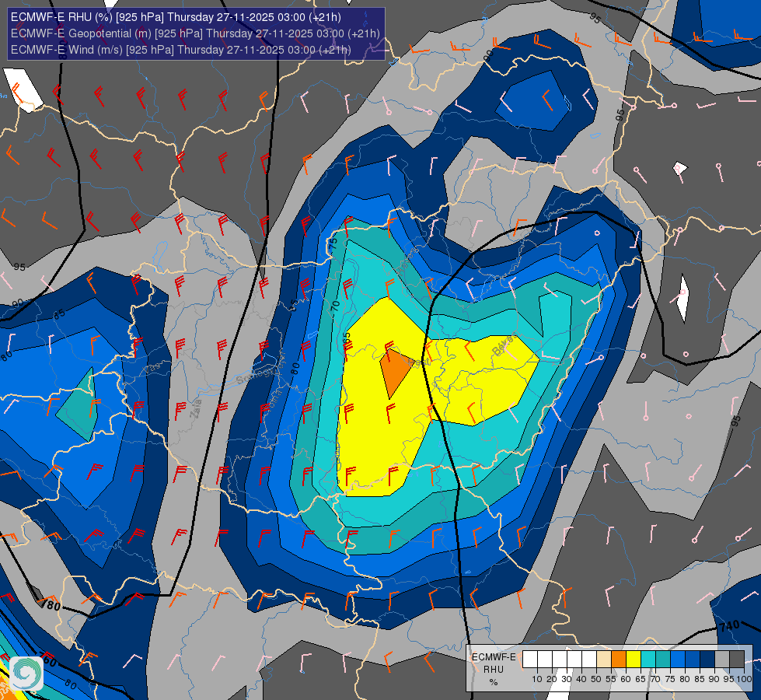Pick the beige 50-55% legend swatch
The image size is (761, 700).
604,659
